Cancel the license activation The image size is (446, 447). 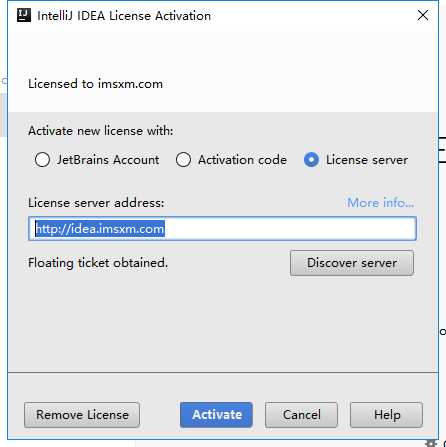pos(301,415)
